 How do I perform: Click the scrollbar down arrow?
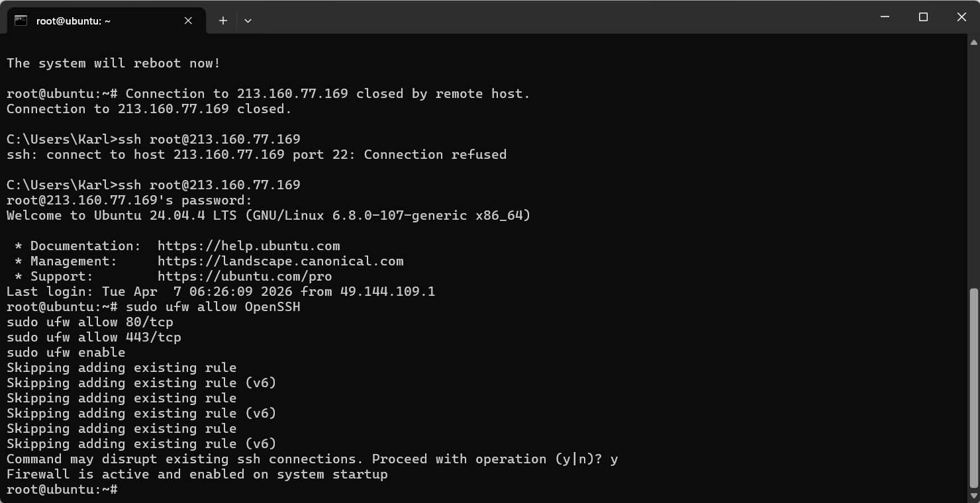(x=974, y=495)
